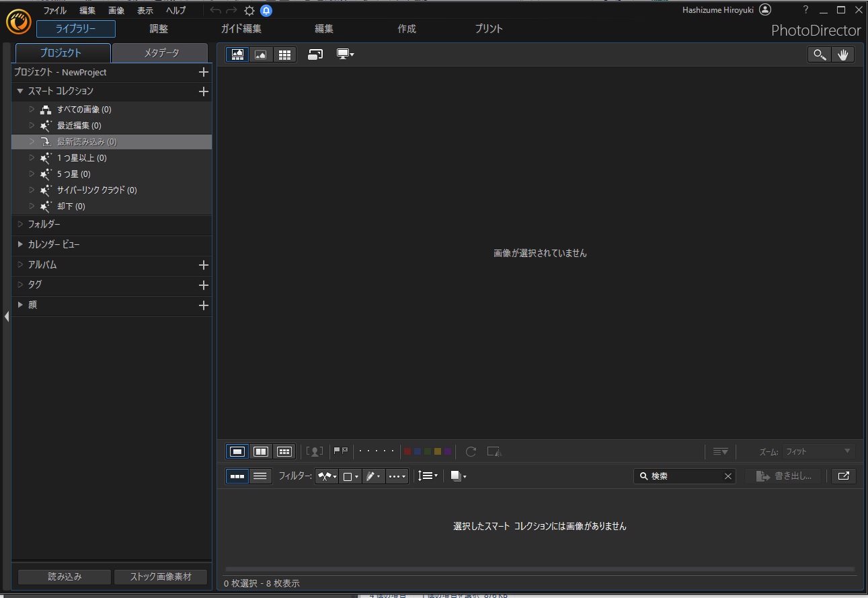Open the three-dots filter dropdown

pos(397,476)
